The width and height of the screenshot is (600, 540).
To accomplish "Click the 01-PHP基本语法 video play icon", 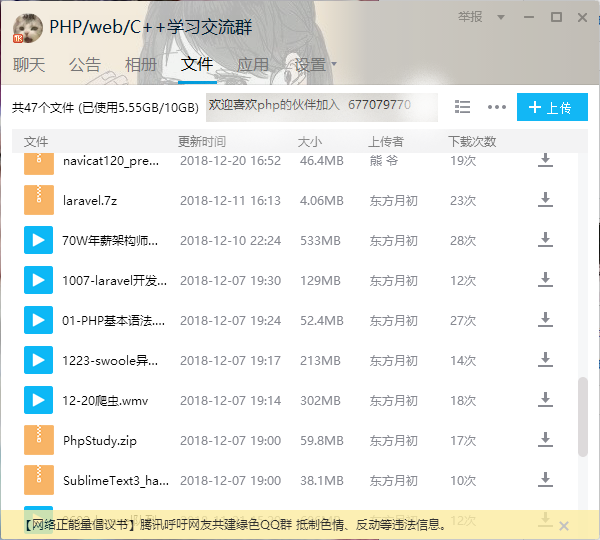I will point(38,320).
